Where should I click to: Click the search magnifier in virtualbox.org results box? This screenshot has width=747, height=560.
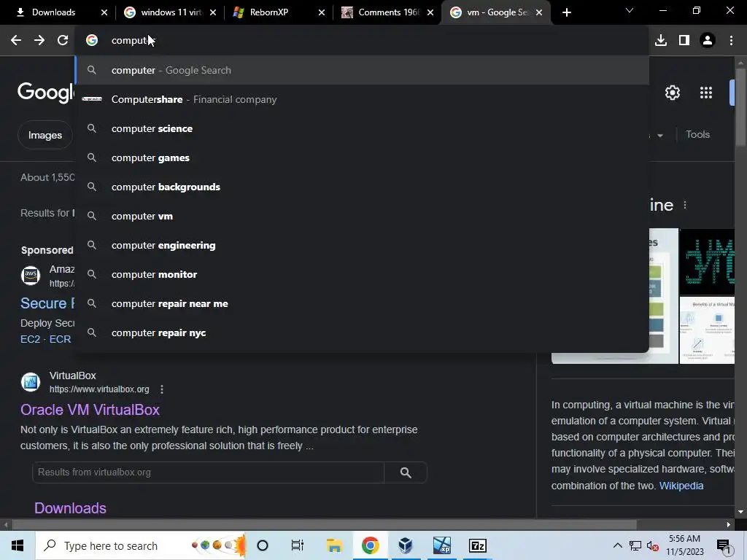point(406,472)
